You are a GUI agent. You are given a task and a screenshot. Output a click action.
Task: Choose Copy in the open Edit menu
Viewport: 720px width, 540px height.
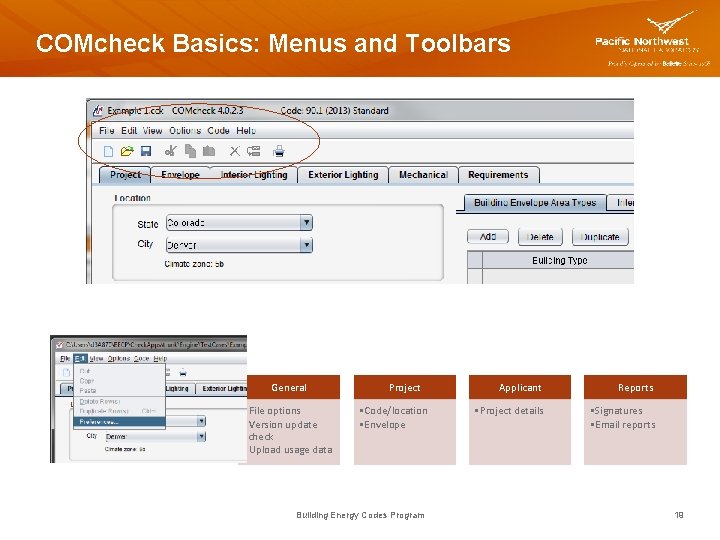pyautogui.click(x=119, y=381)
